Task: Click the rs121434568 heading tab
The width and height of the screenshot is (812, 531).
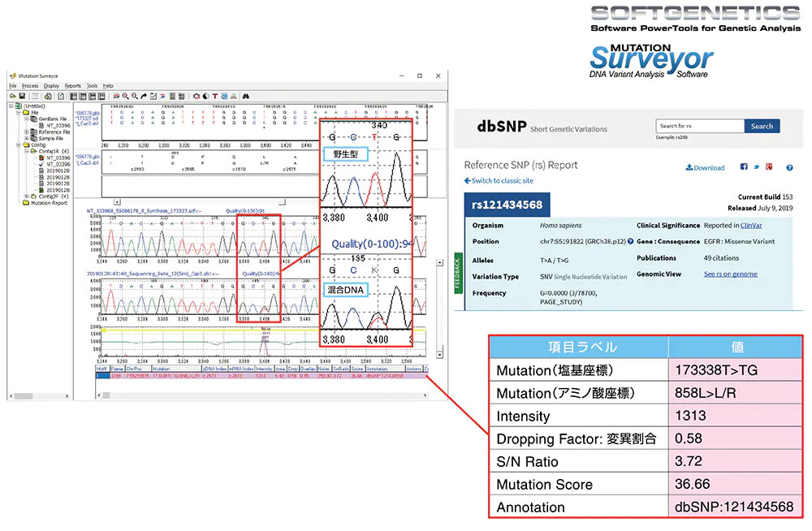Action: 507,205
